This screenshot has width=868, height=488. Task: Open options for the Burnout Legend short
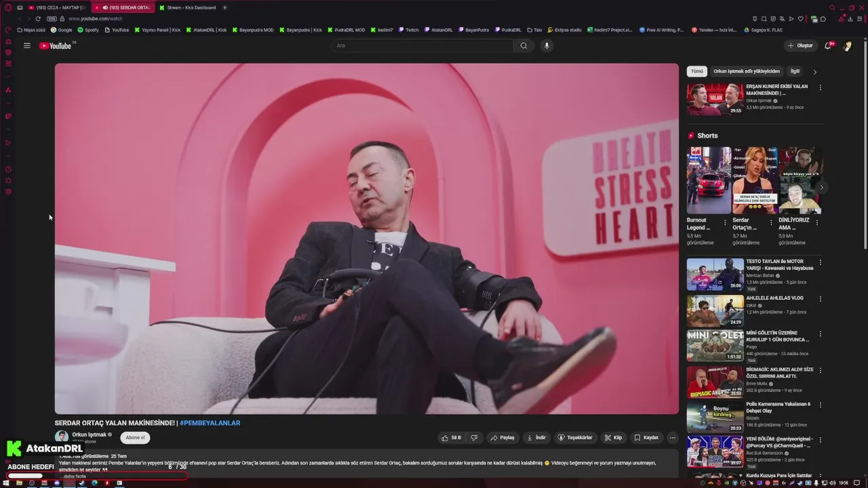click(x=725, y=222)
